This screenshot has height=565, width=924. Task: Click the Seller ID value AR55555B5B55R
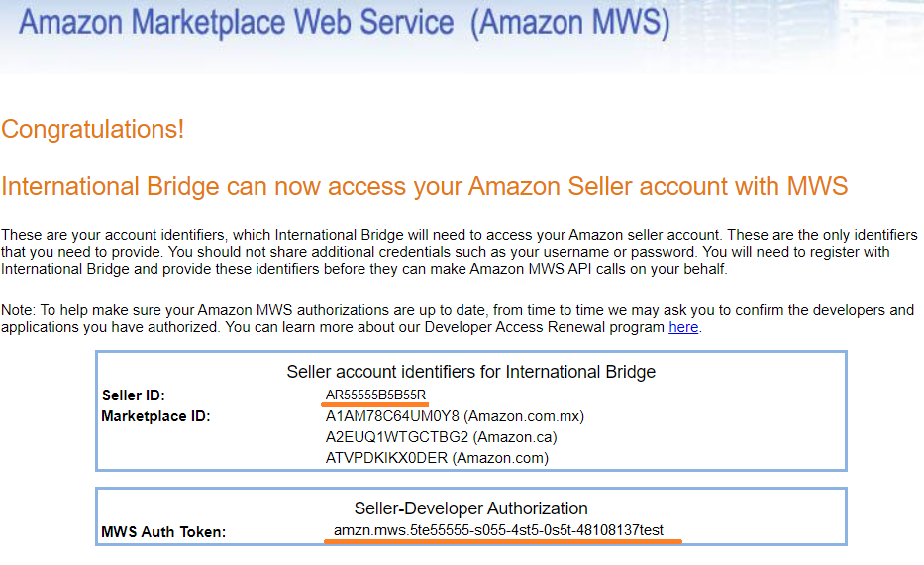(x=376, y=395)
